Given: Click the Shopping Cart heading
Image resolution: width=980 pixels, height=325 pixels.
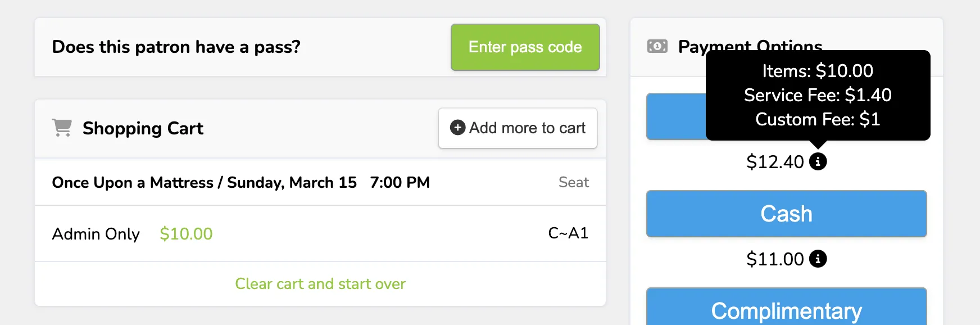Looking at the screenshot, I should [143, 128].
